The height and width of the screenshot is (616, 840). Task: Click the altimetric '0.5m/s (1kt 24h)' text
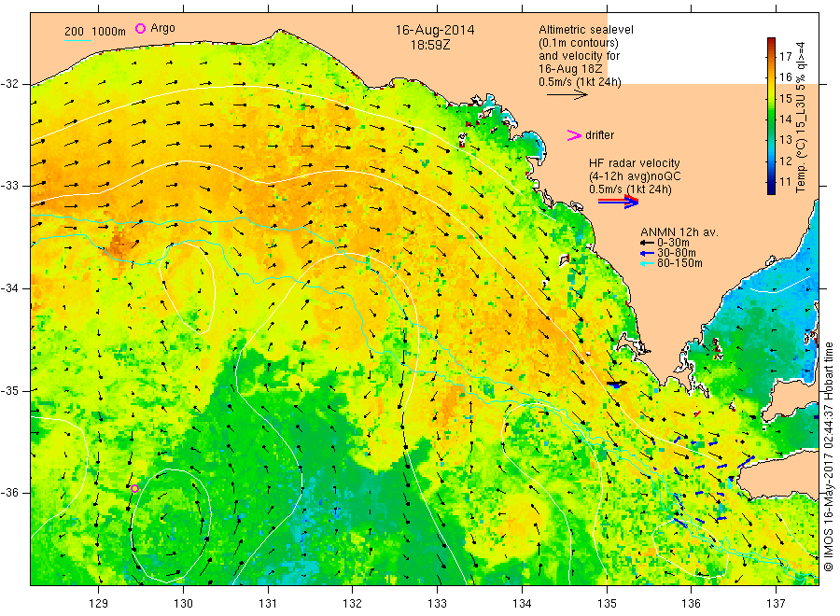click(x=581, y=82)
